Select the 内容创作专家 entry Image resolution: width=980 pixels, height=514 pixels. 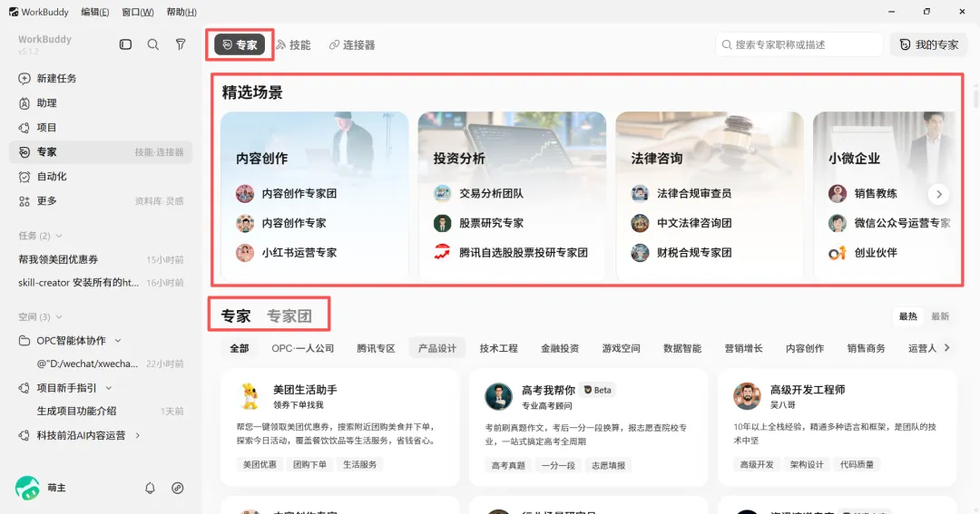[x=281, y=223]
